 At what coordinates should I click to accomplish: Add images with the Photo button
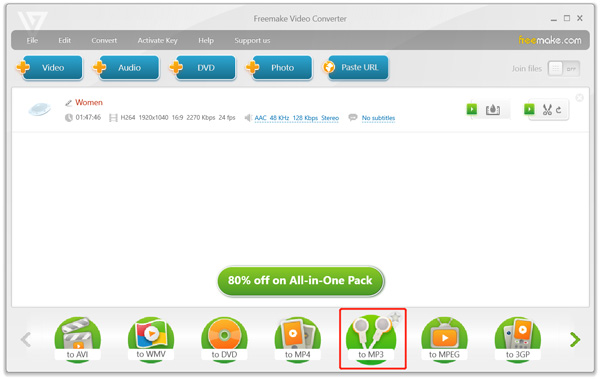[x=279, y=68]
